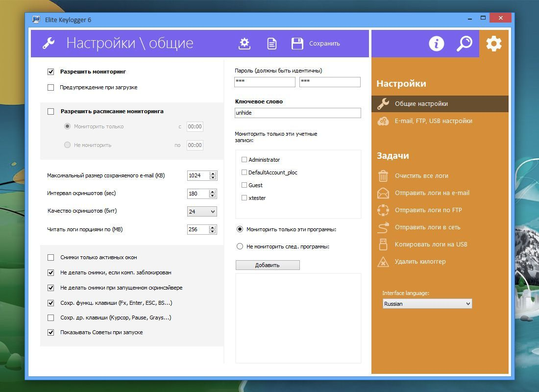Click the Добавить button

pos(268,265)
